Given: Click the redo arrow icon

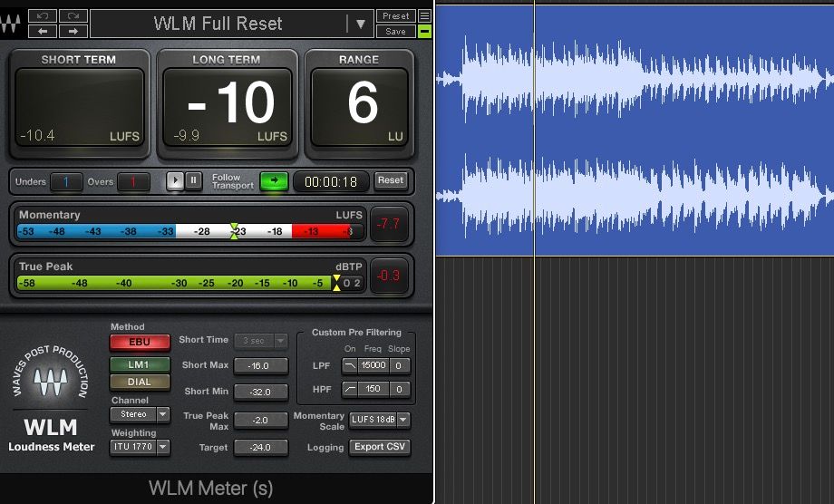Looking at the screenshot, I should (x=73, y=15).
